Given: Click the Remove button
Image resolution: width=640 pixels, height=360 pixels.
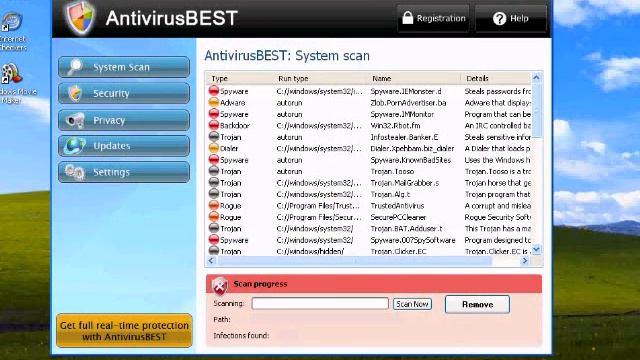Looking at the screenshot, I should (x=477, y=304).
